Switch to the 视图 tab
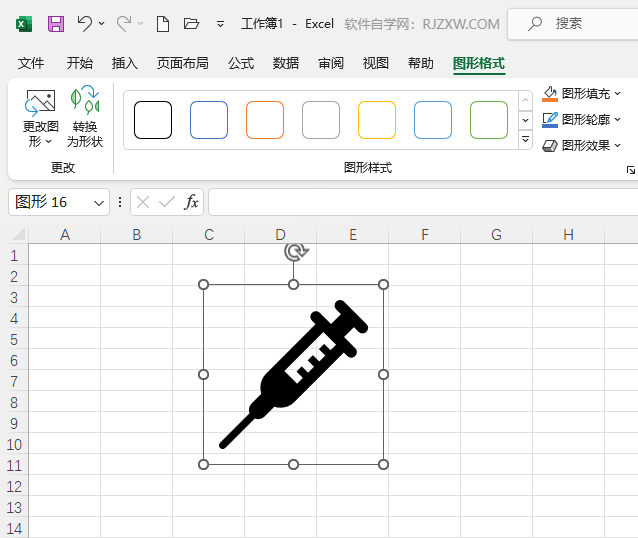 pos(376,63)
